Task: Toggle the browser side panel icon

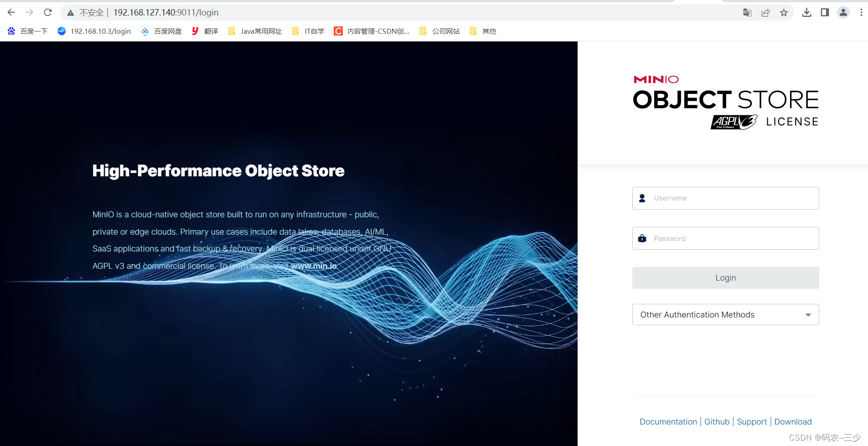Action: pos(825,13)
